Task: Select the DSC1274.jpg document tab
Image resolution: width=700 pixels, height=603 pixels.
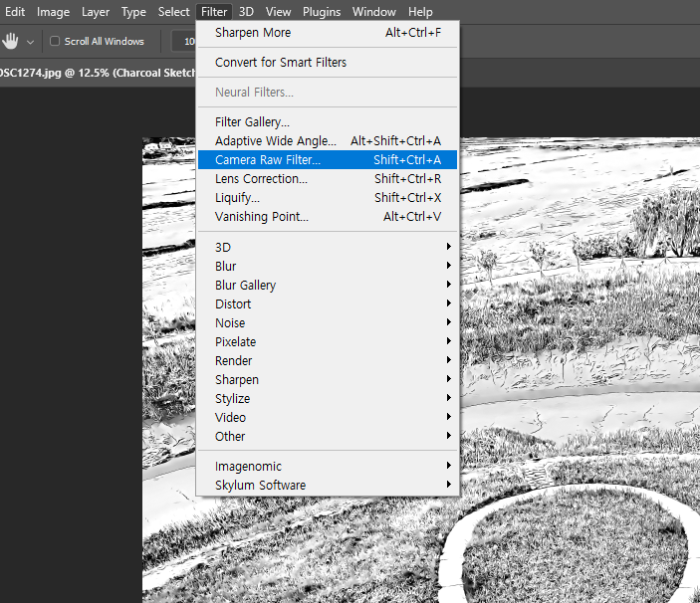Action: 98,73
